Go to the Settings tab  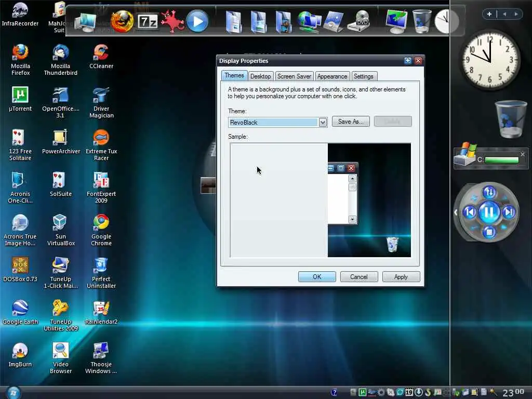tap(364, 76)
